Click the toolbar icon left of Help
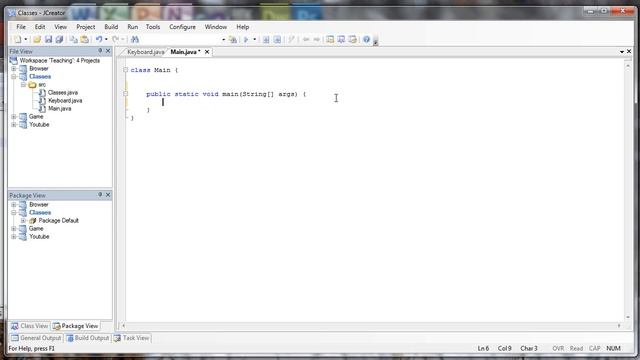Viewport: 640px width, 360px height. [353, 39]
